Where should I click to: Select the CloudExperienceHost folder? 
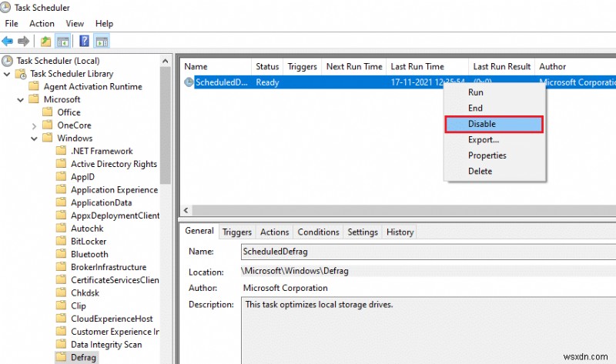pos(112,319)
